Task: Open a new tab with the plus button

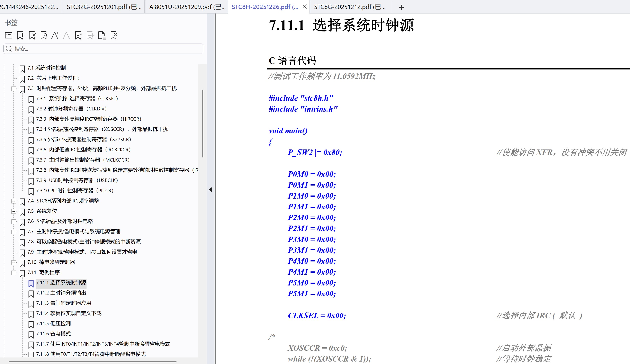Action: [x=401, y=7]
